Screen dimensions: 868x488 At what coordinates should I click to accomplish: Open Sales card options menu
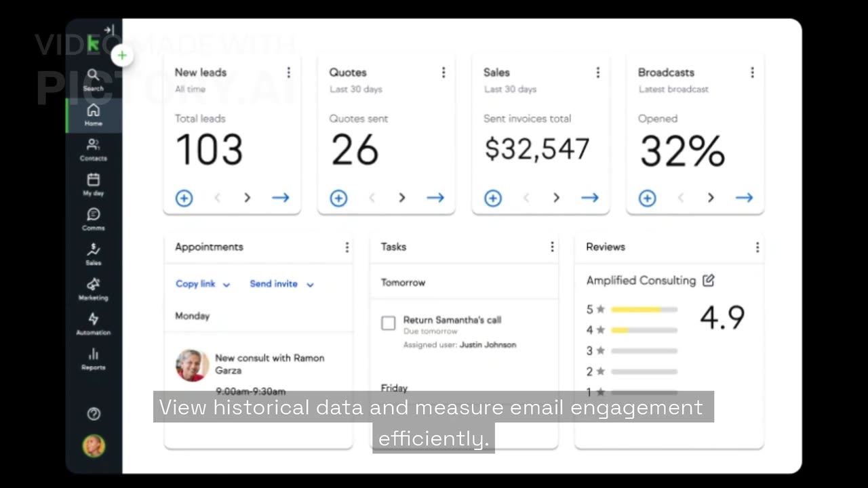[597, 73]
